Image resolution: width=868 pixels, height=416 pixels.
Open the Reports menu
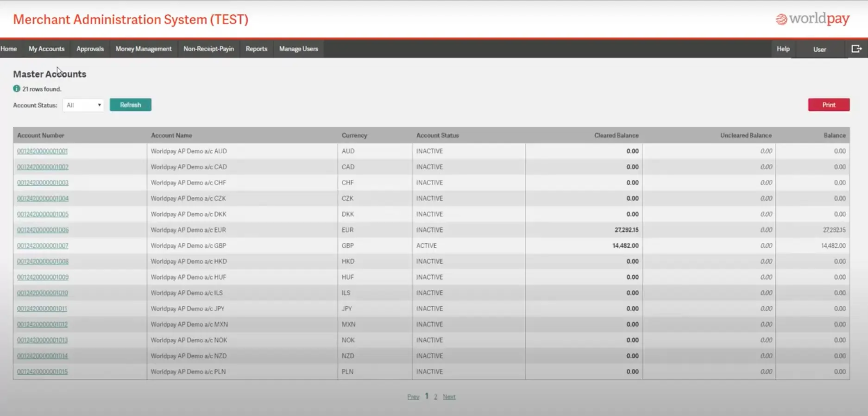coord(257,49)
